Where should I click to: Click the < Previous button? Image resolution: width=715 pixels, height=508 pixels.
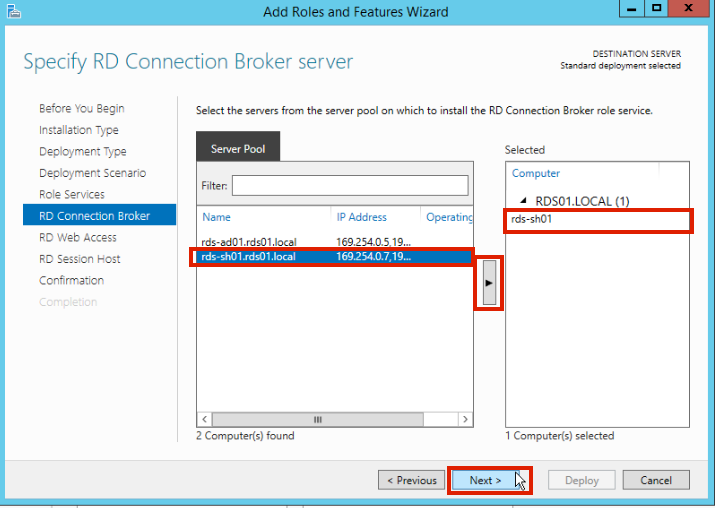411,480
